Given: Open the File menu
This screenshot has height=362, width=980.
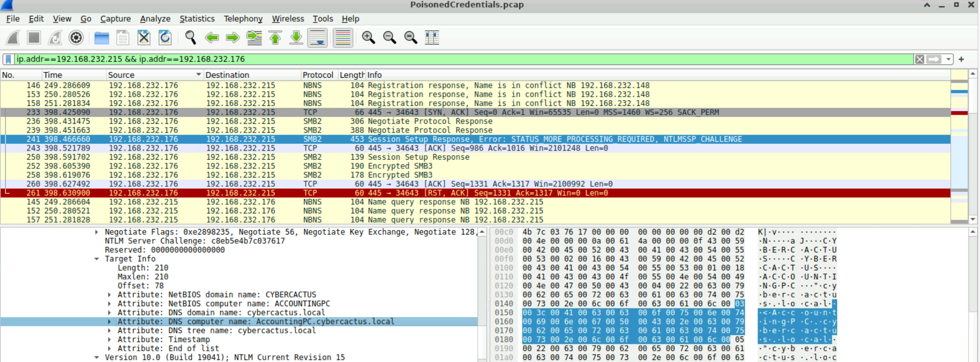Looking at the screenshot, I should coord(13,18).
